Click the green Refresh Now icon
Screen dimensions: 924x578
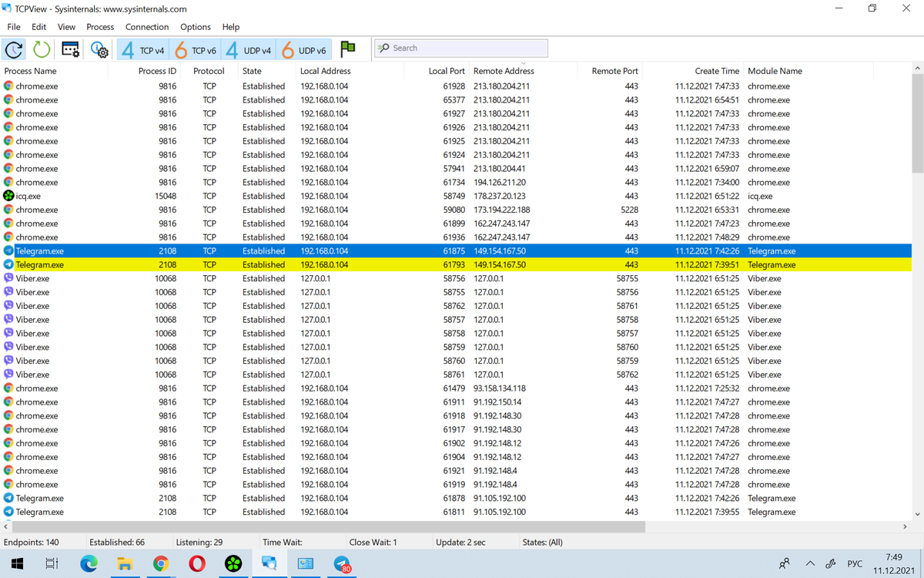click(x=42, y=49)
